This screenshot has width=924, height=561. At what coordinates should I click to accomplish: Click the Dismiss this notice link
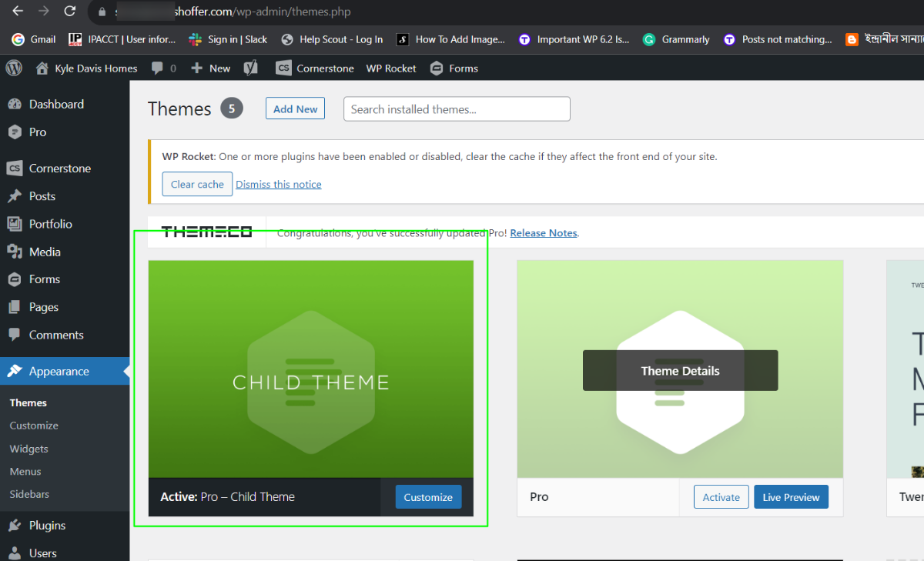[x=278, y=185]
